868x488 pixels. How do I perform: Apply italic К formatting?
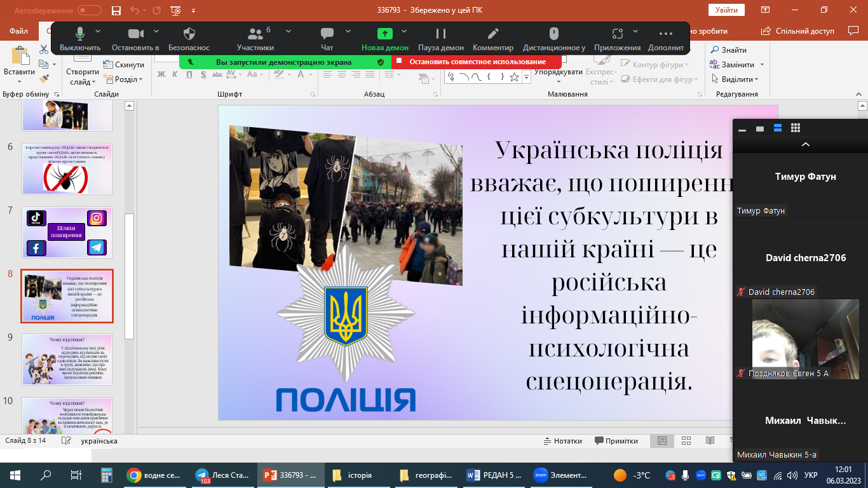(175, 74)
